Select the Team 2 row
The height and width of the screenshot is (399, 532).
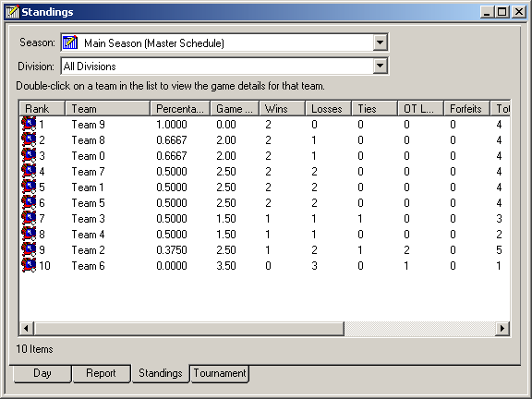click(x=265, y=249)
